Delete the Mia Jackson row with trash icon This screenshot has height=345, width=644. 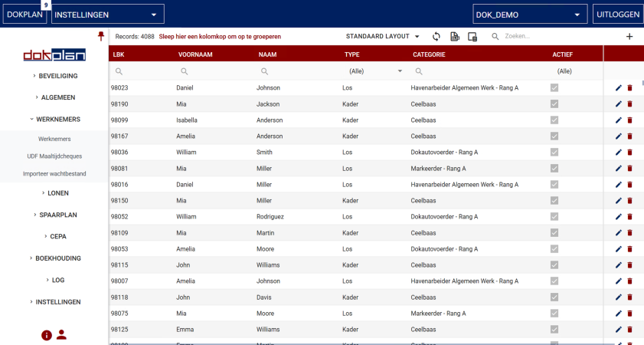(x=629, y=104)
